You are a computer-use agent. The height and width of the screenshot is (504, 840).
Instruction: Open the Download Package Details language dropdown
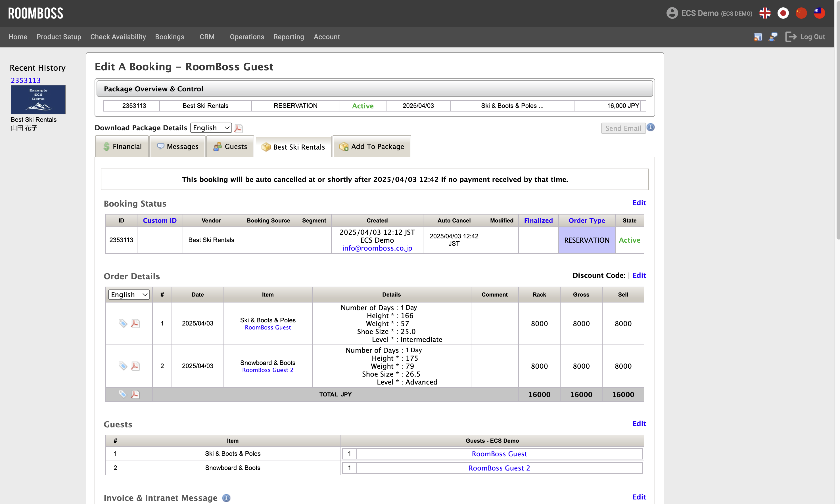tap(211, 128)
